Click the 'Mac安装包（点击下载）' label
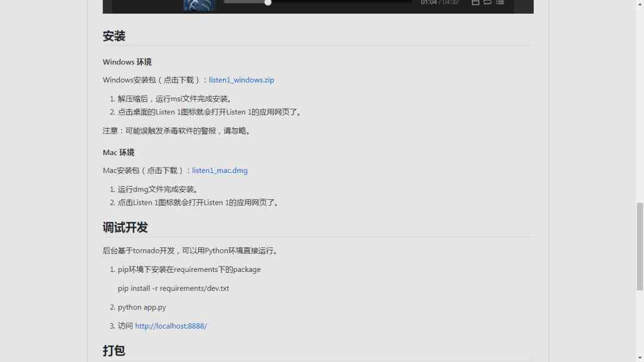Image resolution: width=644 pixels, height=362 pixels. 144,171
